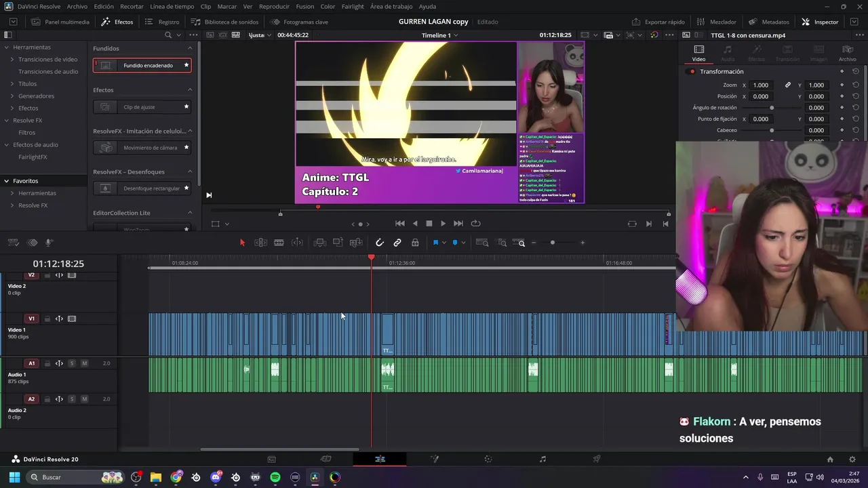Enable the Blade edit mode tool

tap(279, 243)
